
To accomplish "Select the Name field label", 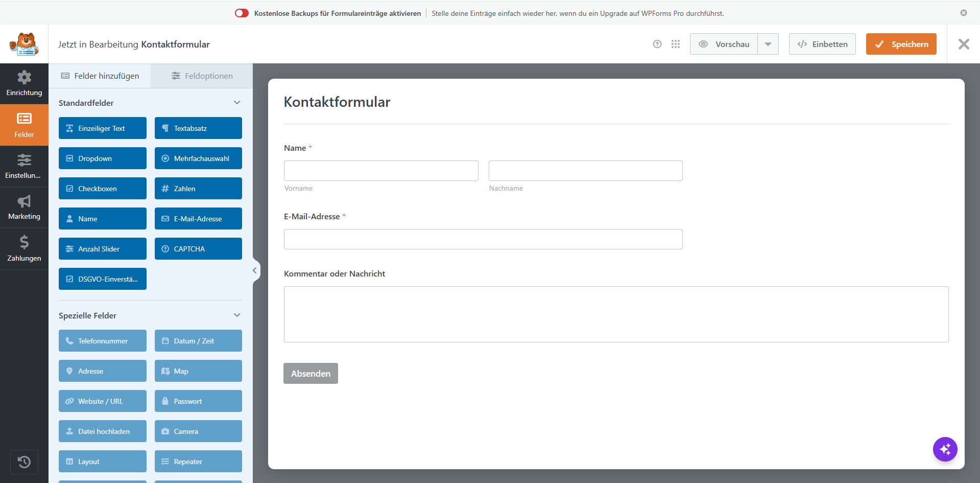I will pyautogui.click(x=295, y=148).
